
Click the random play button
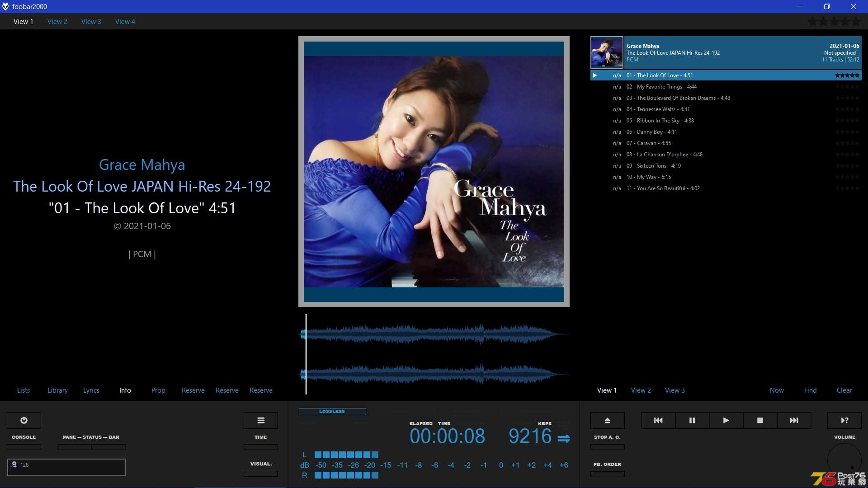(x=844, y=420)
